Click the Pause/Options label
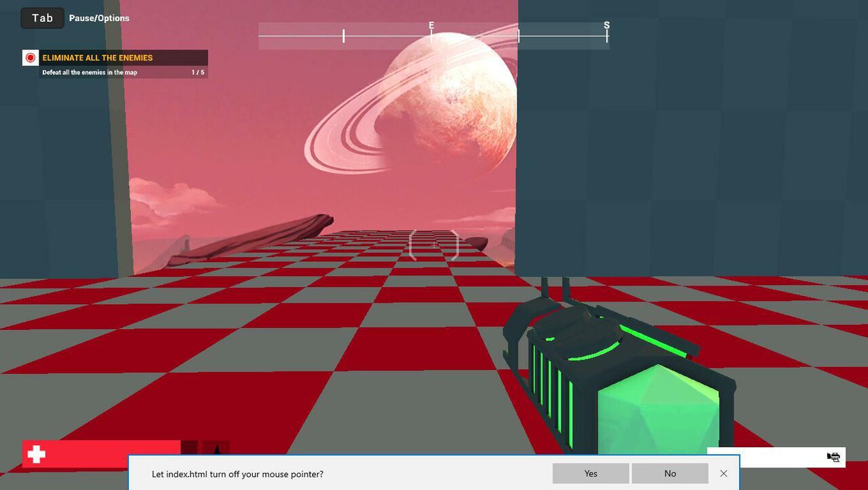868x490 pixels. (99, 18)
